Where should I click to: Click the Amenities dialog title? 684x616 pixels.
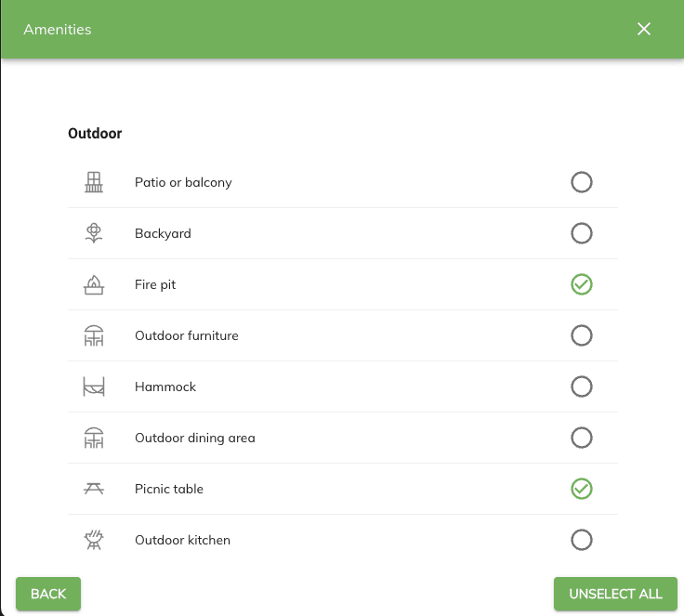tap(58, 29)
